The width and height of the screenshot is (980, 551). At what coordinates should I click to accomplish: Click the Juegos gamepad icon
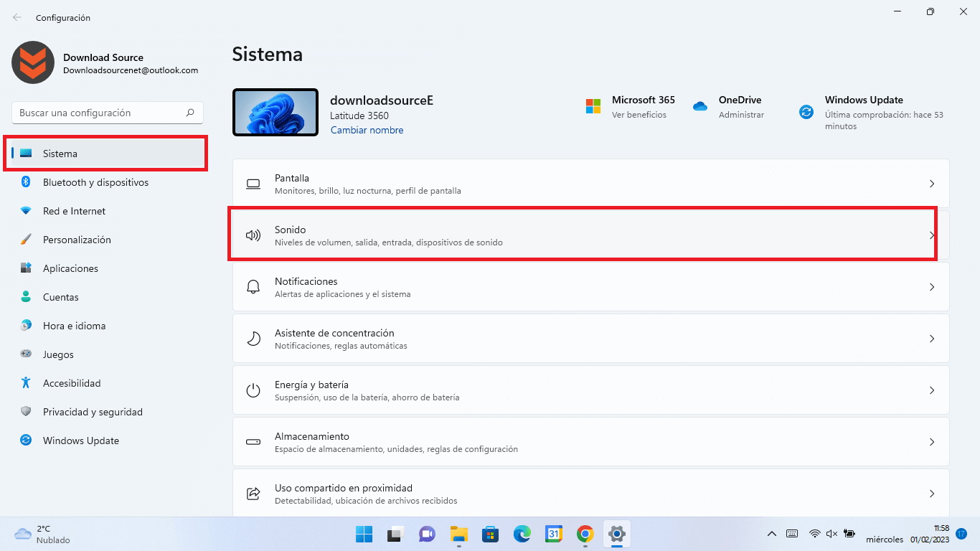(26, 354)
